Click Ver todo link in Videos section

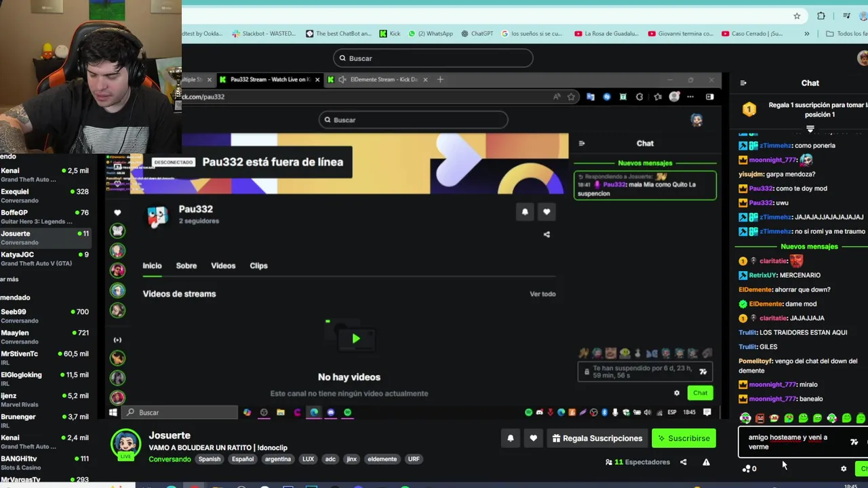coord(542,294)
